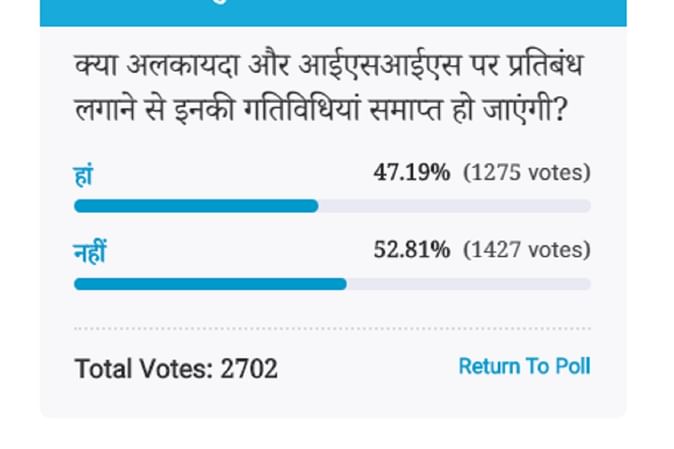Click the grey unfilled part of नहीं bar
The image size is (674, 449).
468,284
